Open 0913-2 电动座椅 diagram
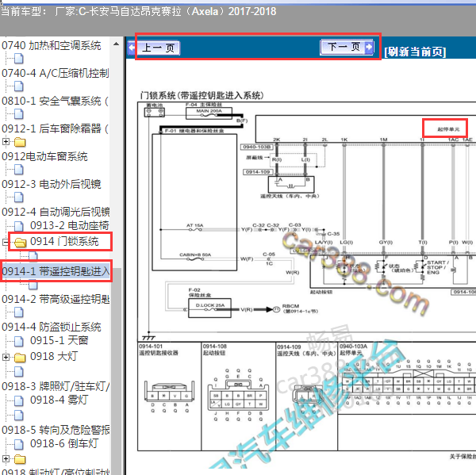The height and width of the screenshot is (475, 476). (70, 225)
